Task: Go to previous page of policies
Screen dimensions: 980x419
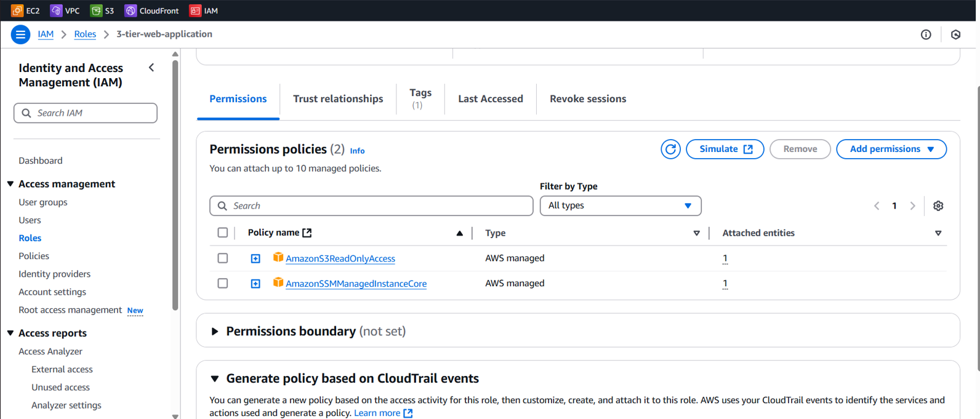Action: [x=877, y=206]
